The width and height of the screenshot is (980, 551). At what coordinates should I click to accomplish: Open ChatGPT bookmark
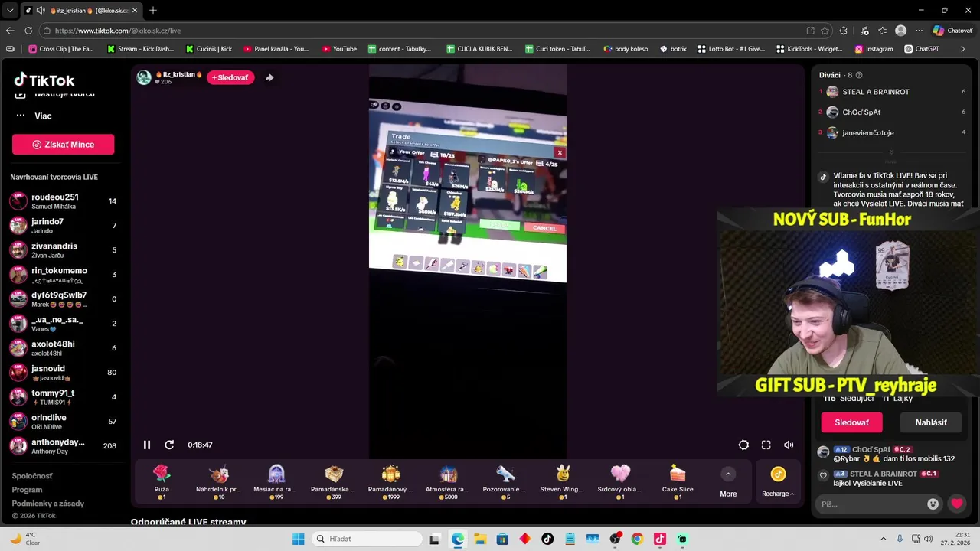(x=922, y=49)
